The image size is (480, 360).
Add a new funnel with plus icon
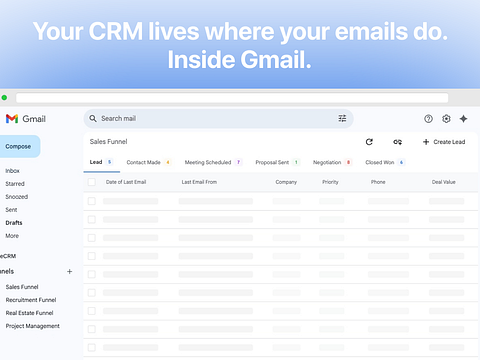tap(69, 271)
